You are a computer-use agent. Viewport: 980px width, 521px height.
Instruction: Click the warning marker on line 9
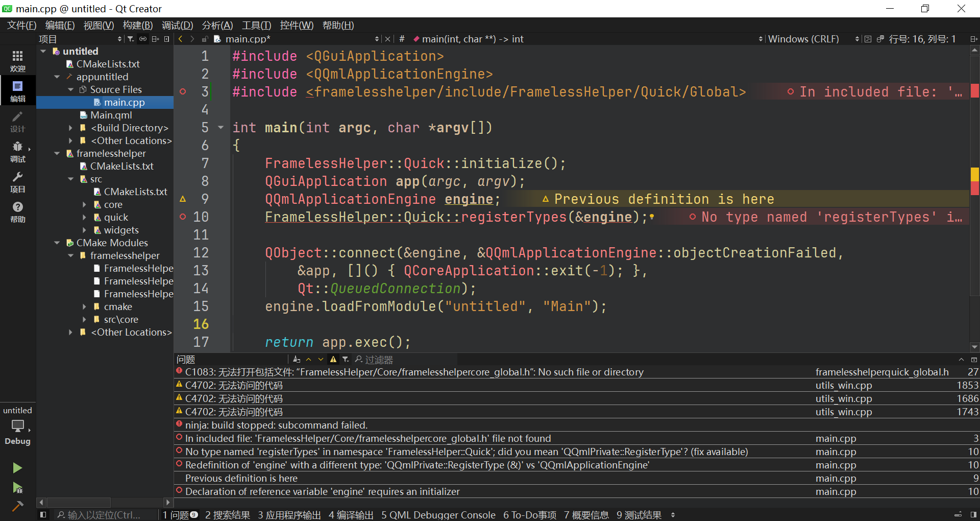[x=183, y=199]
